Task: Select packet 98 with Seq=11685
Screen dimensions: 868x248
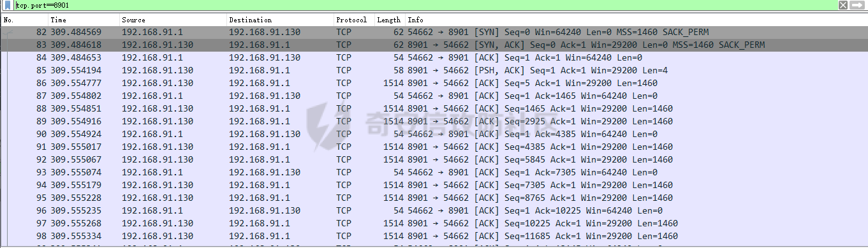Action: click(x=434, y=236)
